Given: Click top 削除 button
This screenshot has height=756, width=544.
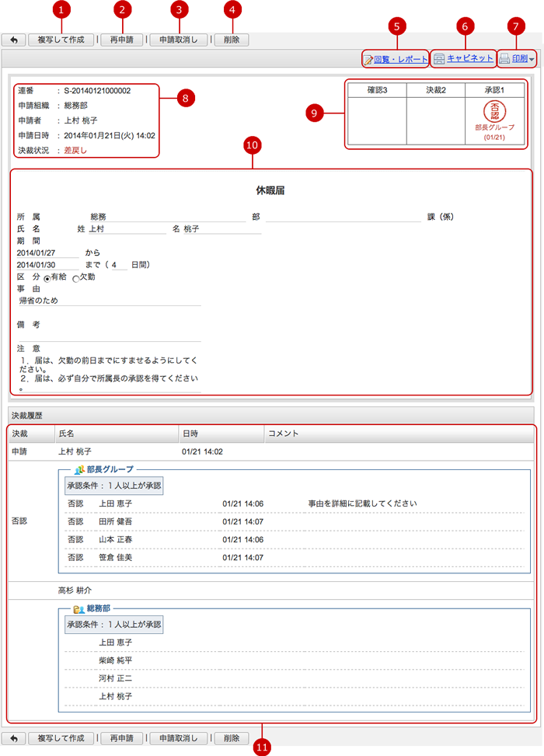Looking at the screenshot, I should (x=232, y=40).
